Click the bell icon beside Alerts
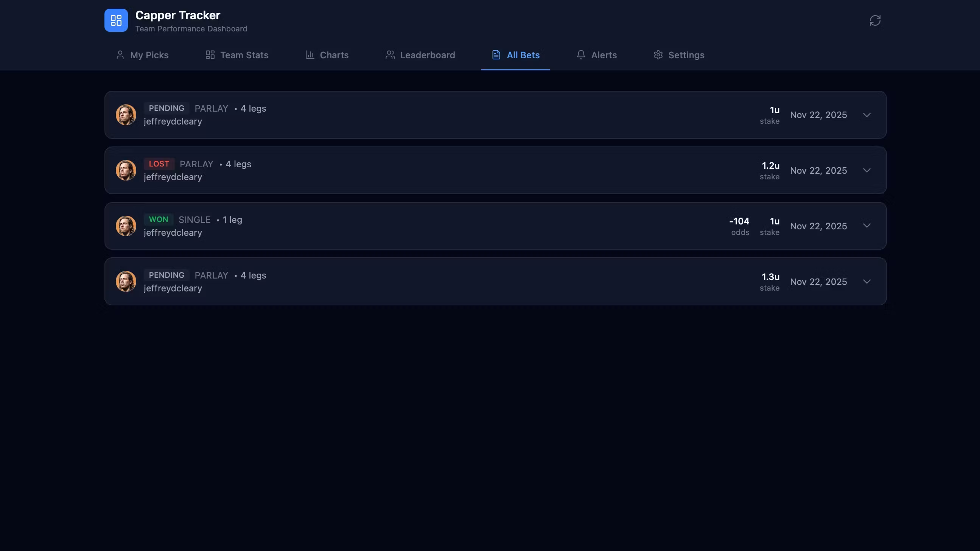Image resolution: width=980 pixels, height=551 pixels. (x=580, y=55)
